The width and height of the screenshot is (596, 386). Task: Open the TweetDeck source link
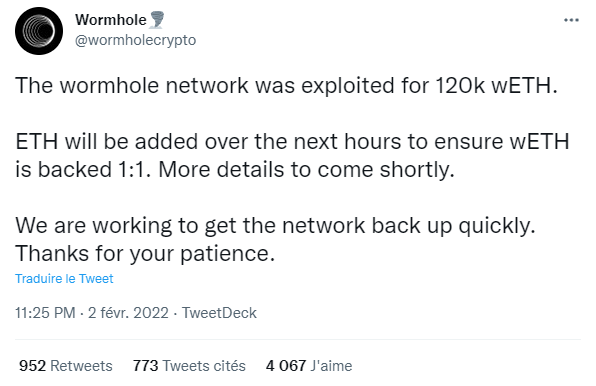[219, 313]
